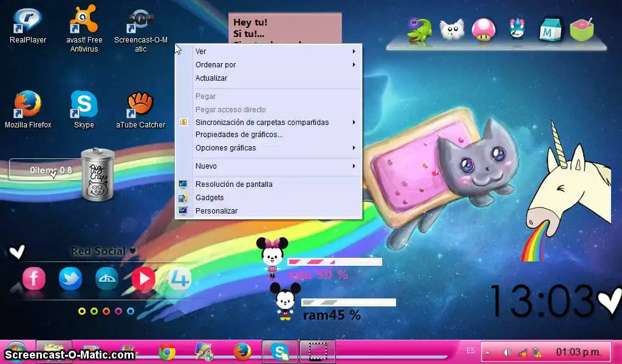Open the volume control in system tray

click(507, 352)
